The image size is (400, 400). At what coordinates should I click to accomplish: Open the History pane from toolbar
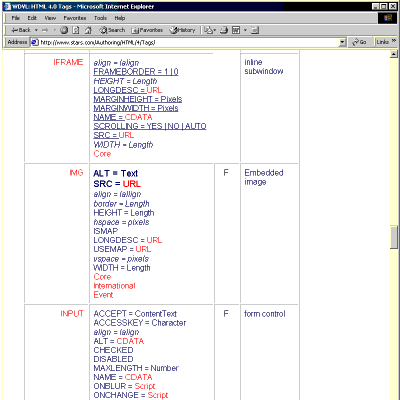[x=182, y=30]
